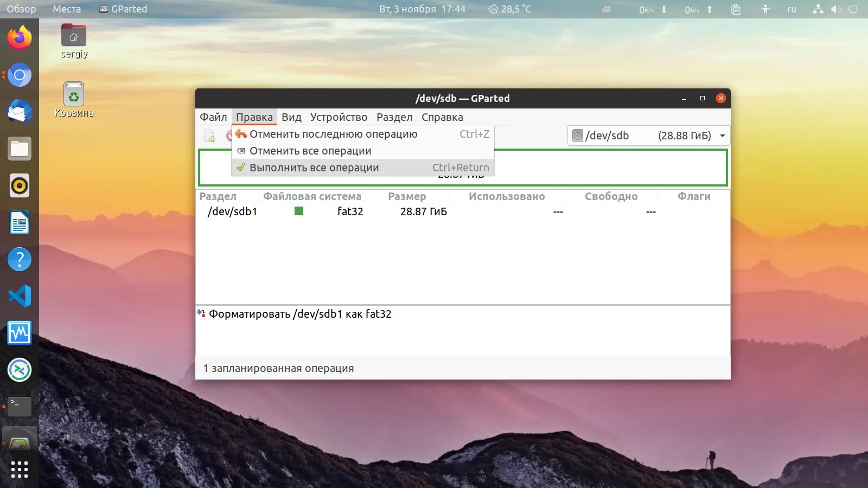This screenshot has height=488, width=868.
Task: Open the Раздел menu
Action: click(394, 117)
